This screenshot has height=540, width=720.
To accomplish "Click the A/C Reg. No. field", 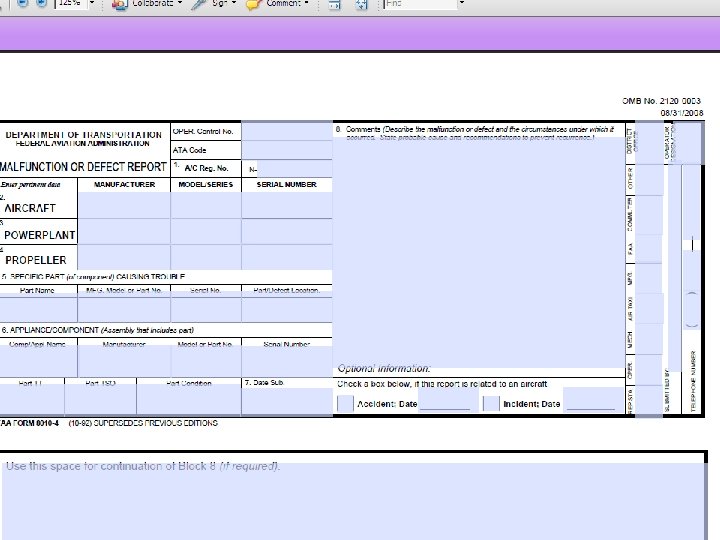I will [x=294, y=169].
